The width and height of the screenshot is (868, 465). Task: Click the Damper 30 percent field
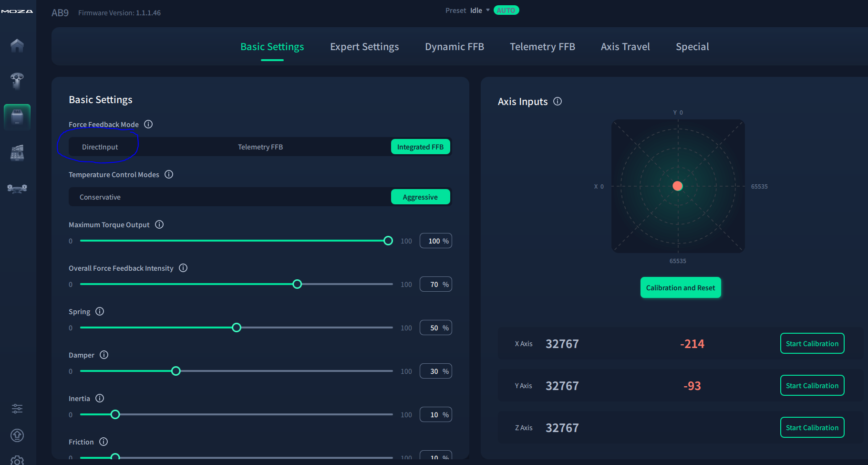436,371
